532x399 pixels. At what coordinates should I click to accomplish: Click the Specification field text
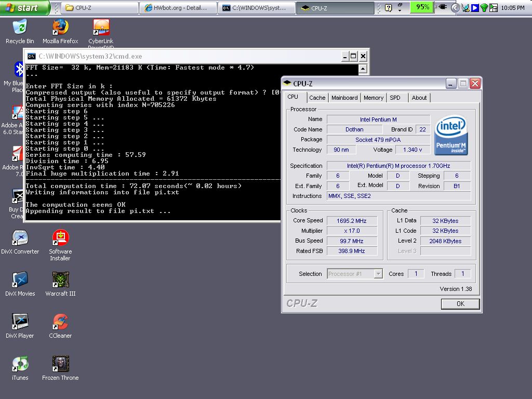[x=398, y=166]
